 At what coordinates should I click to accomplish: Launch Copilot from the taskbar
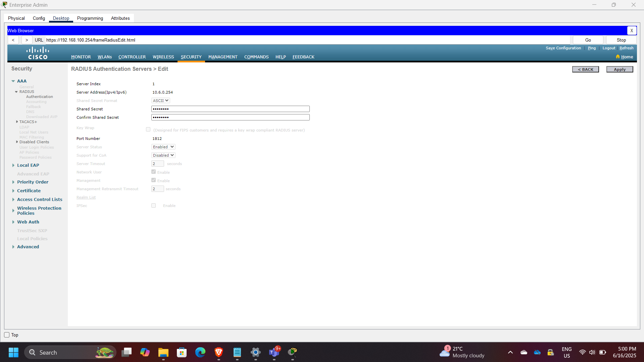point(145,352)
